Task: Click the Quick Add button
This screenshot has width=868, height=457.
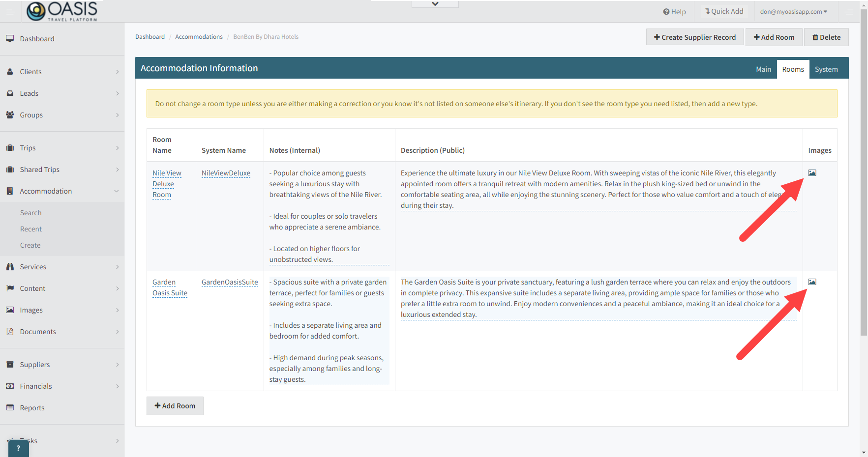Action: 724,11
